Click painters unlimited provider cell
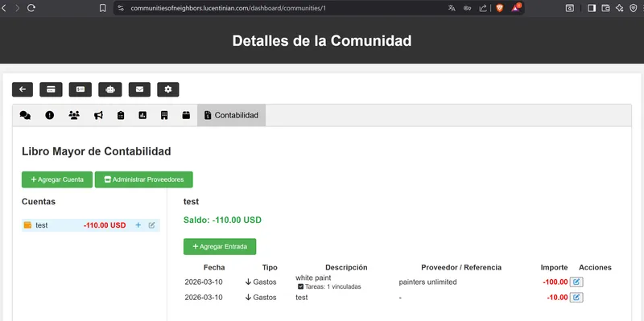This screenshot has height=321, width=644. (x=427, y=282)
